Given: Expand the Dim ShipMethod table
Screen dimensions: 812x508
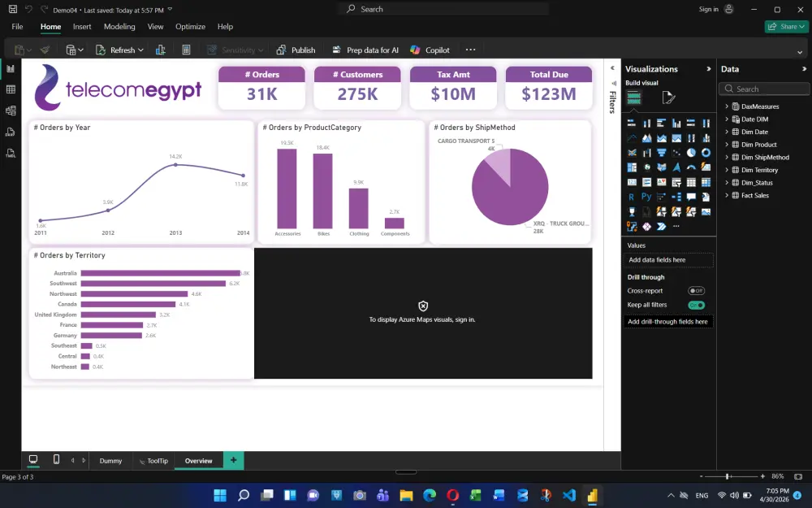Looking at the screenshot, I should coord(727,157).
